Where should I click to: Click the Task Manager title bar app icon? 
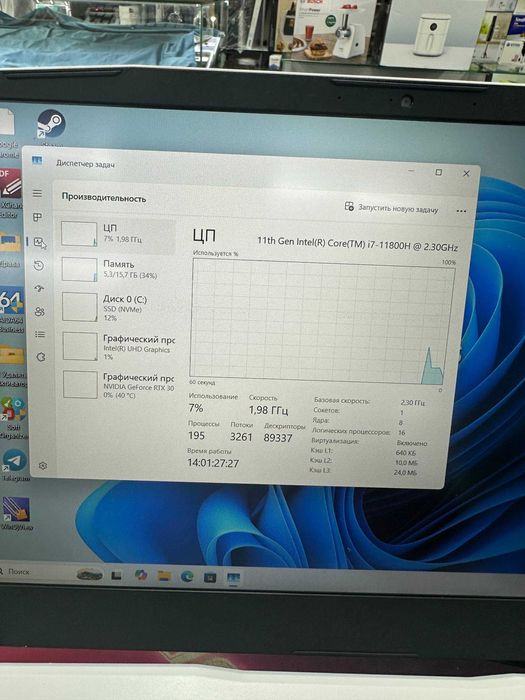[x=37, y=160]
